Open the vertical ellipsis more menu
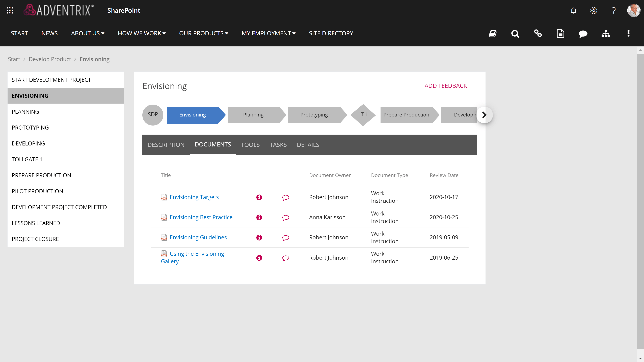This screenshot has height=362, width=644. coord(628,34)
